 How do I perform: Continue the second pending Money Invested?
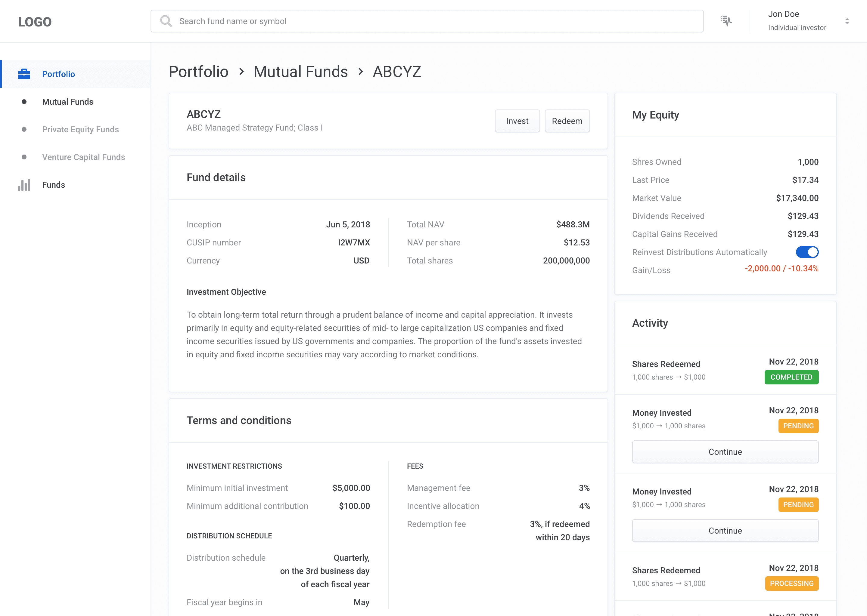coord(725,531)
